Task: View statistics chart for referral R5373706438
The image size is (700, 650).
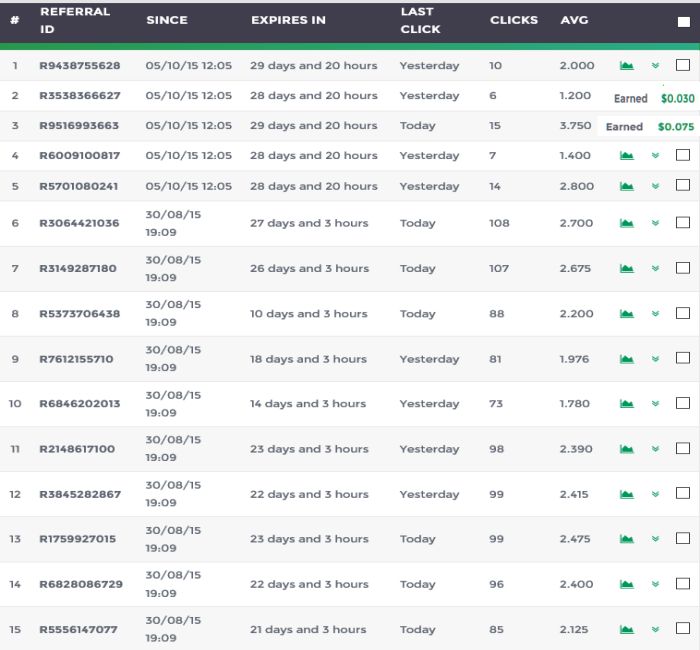Action: (626, 313)
